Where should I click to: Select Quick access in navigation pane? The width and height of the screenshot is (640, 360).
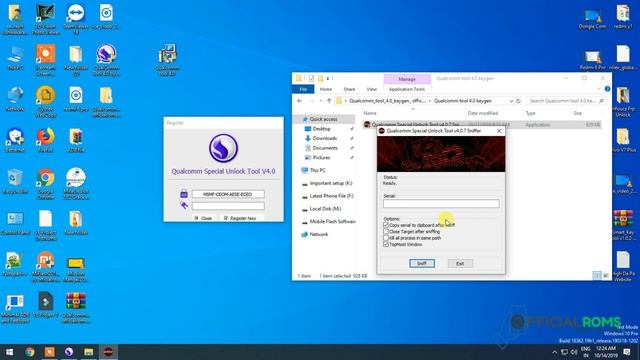pyautogui.click(x=324, y=119)
